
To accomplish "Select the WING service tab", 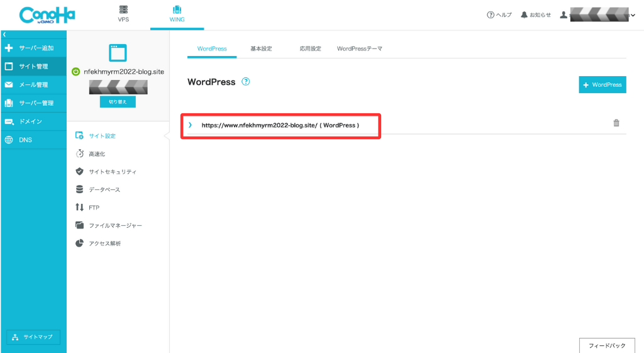I will click(177, 14).
